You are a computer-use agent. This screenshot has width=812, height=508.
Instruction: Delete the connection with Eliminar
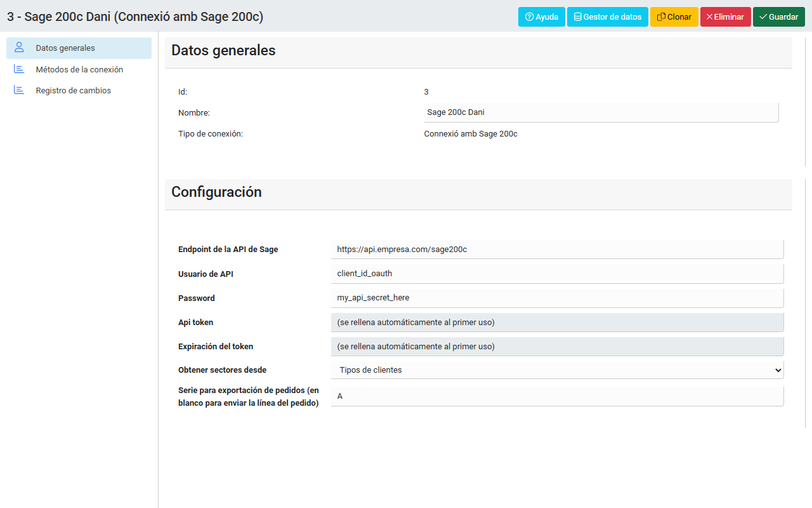(726, 17)
